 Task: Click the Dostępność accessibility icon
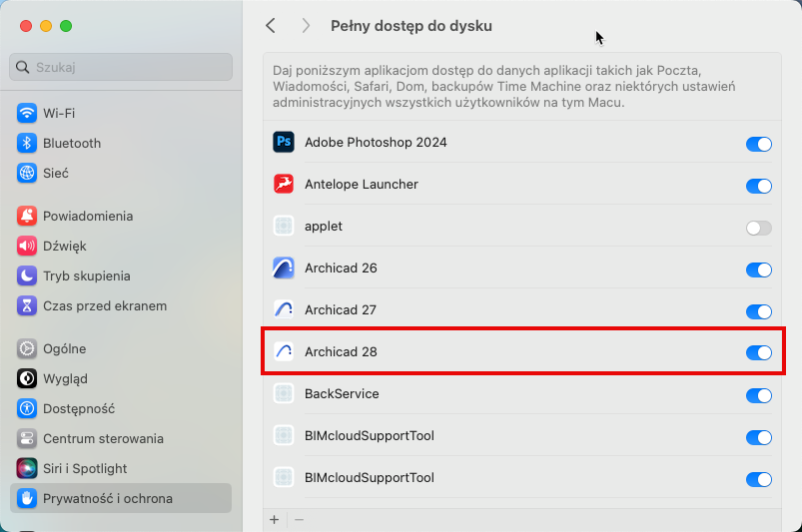[x=27, y=408]
